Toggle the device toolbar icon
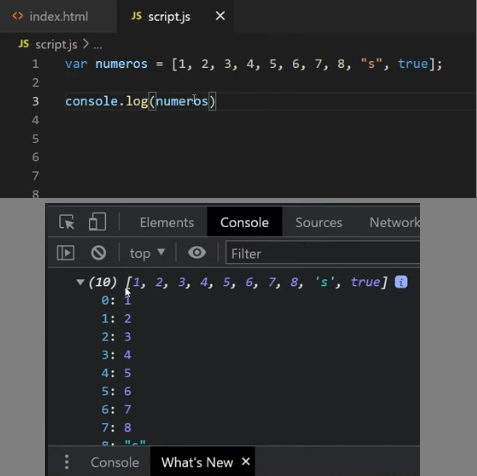Viewport: 477px width, 476px height. click(x=97, y=222)
